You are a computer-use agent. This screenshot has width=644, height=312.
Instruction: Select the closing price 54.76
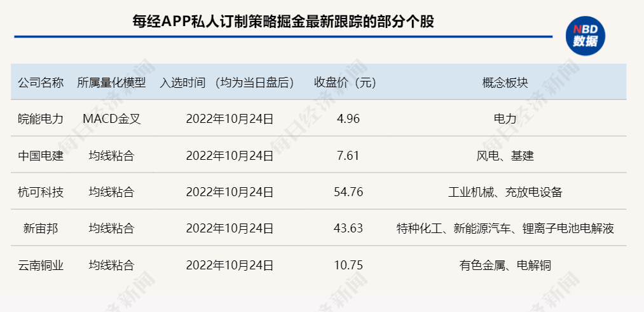click(x=348, y=192)
